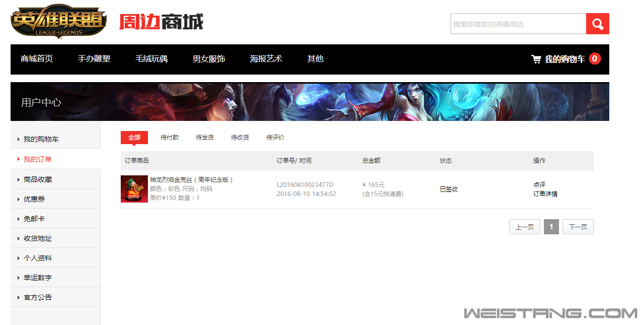
Task: Open 订单详情 for the order
Action: click(545, 194)
